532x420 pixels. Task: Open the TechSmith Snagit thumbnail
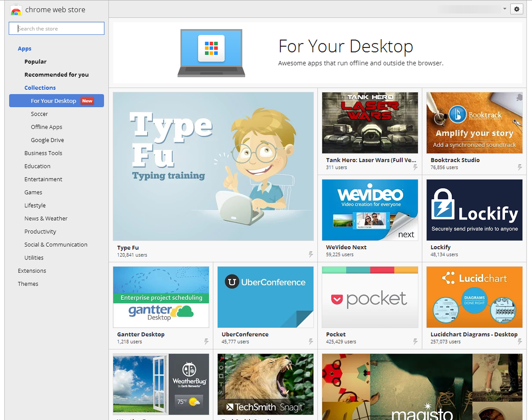click(266, 384)
